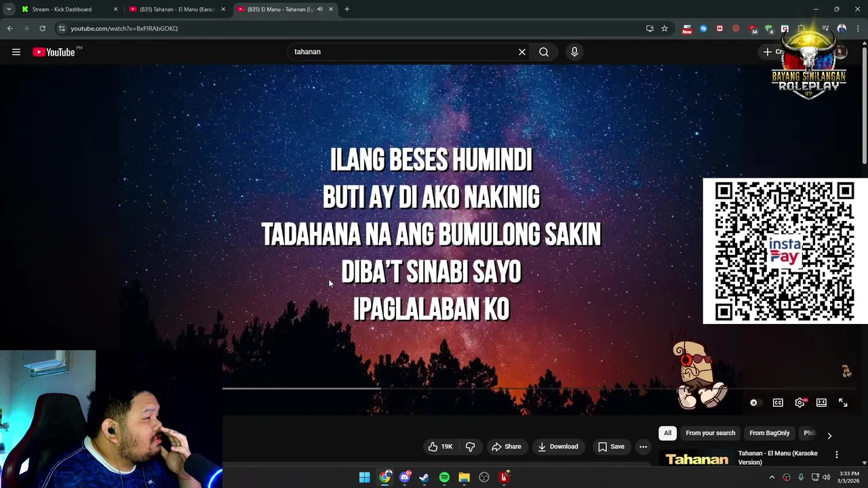View site information icon in address bar
868x488 pixels.
point(62,28)
